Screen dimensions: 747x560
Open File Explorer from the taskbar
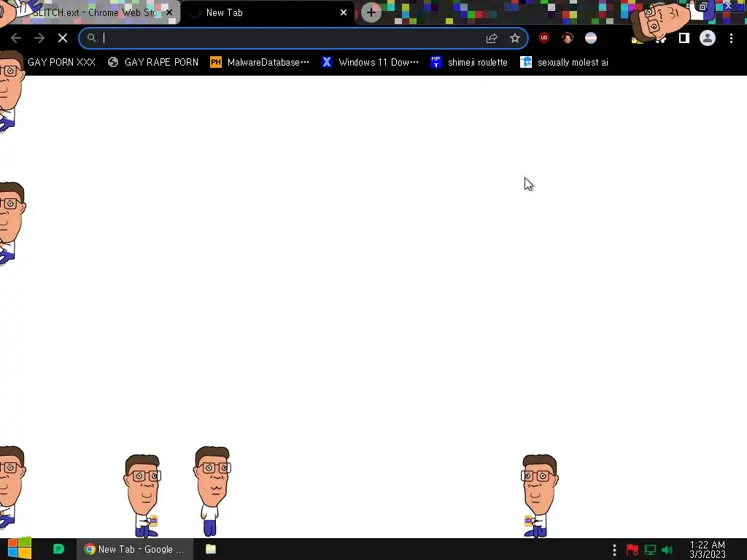click(211, 549)
